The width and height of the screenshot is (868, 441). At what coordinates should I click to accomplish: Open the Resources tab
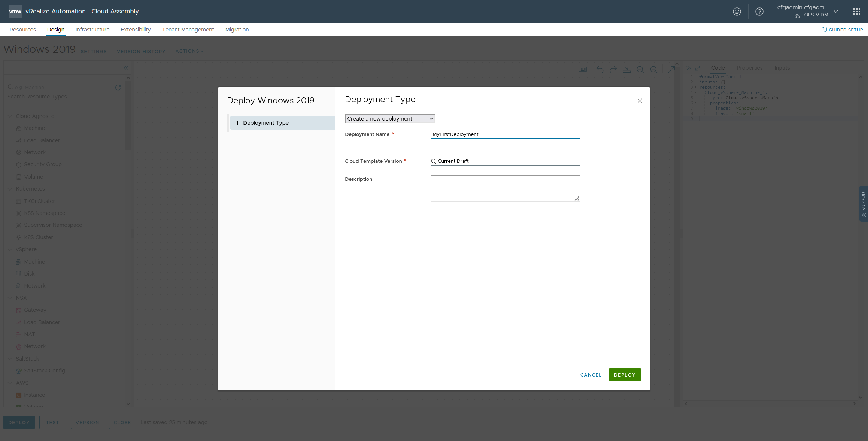(x=23, y=30)
